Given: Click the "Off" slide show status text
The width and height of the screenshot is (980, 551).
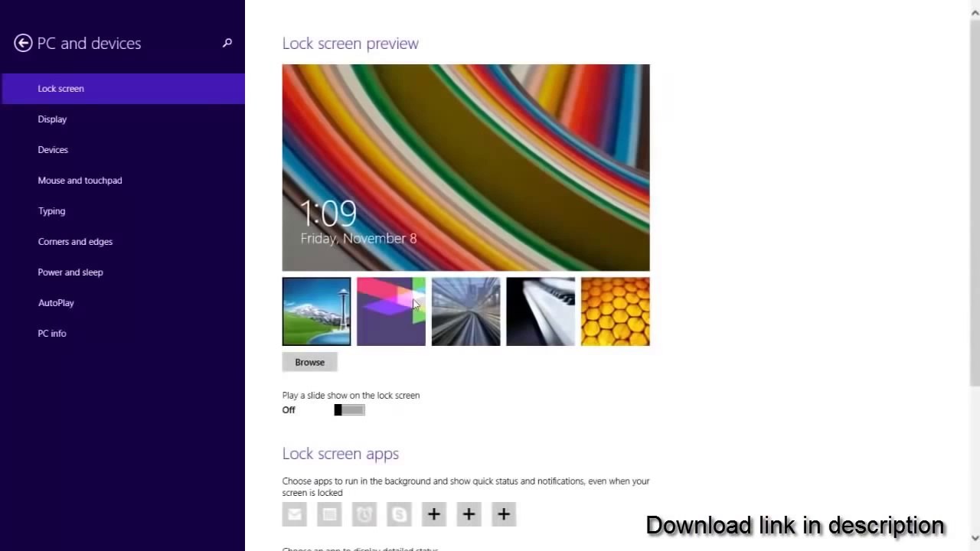Looking at the screenshot, I should click(289, 410).
